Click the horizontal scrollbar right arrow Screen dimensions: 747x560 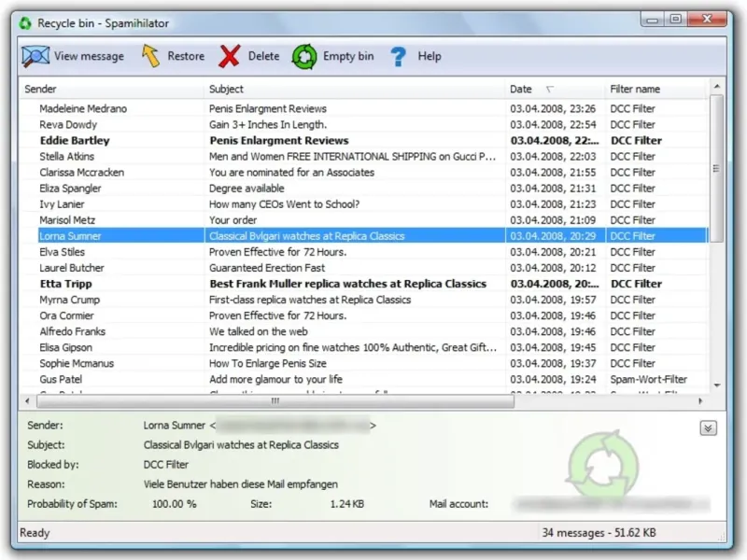tap(700, 401)
